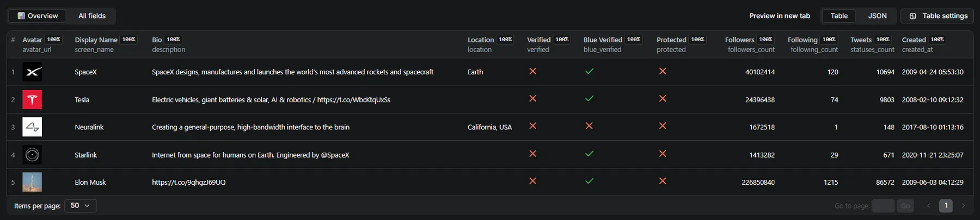Click SpaceX blue verified checkmark

(x=589, y=71)
